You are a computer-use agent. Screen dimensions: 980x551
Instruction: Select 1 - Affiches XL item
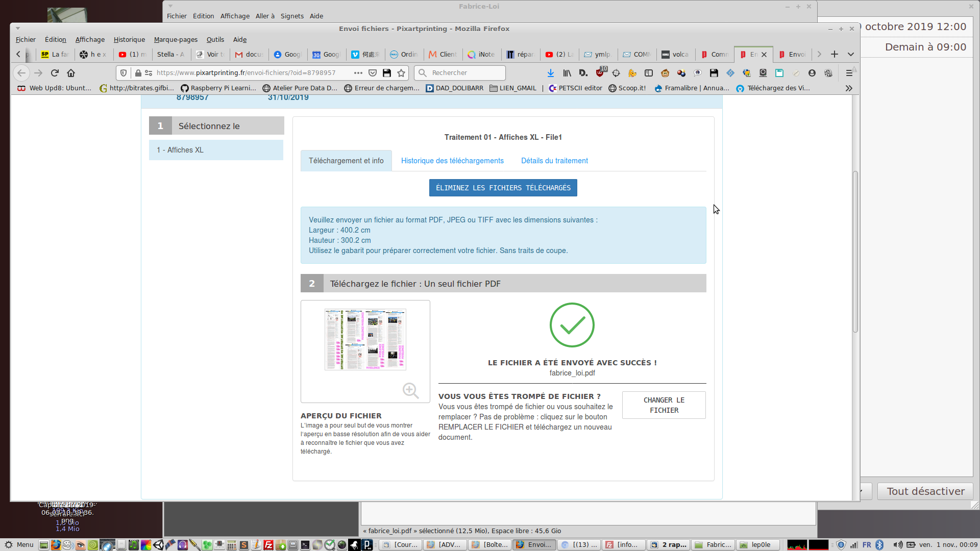(x=216, y=150)
